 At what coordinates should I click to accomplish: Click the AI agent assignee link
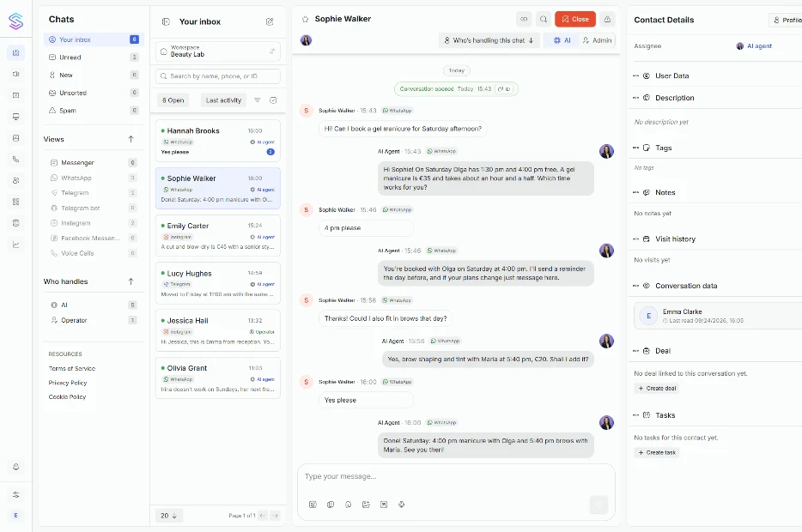tap(754, 46)
